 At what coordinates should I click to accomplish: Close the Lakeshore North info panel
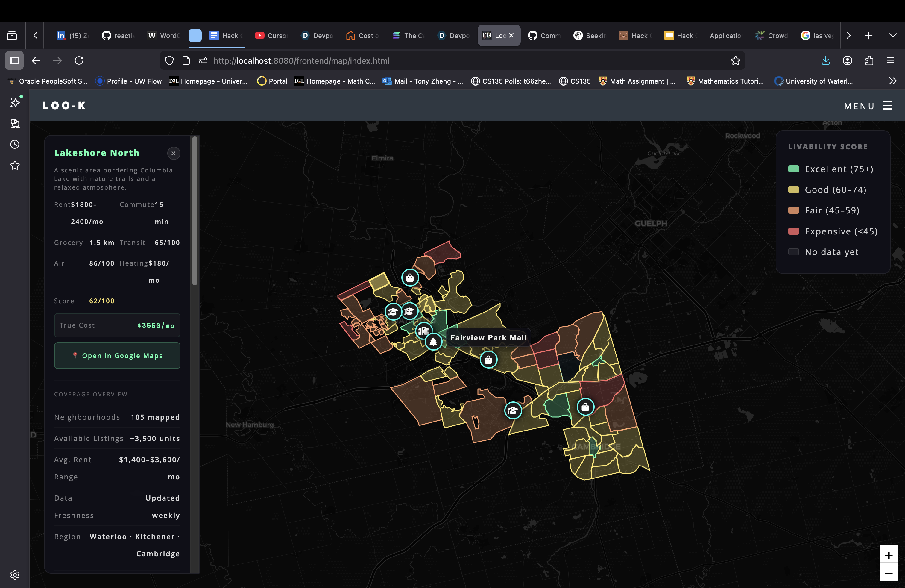click(173, 153)
